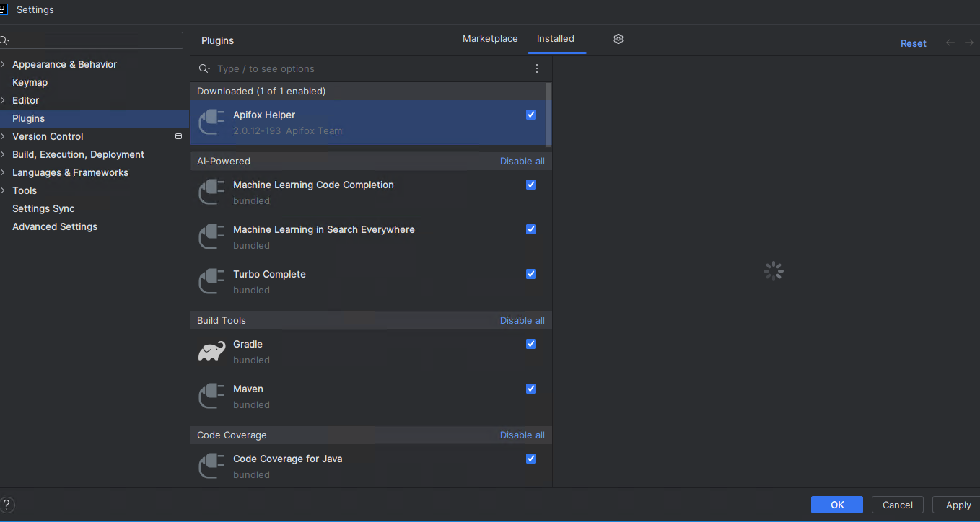Open Advanced Settings page
The image size is (980, 522).
click(x=55, y=226)
